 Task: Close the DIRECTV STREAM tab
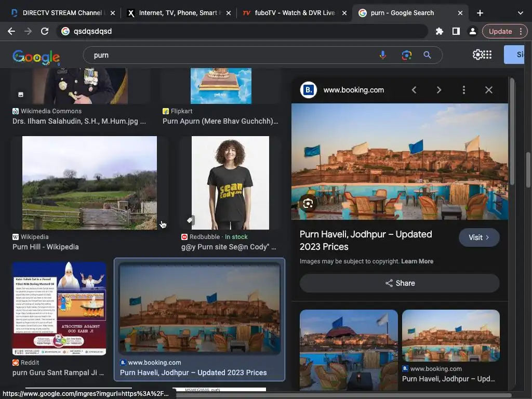point(113,13)
